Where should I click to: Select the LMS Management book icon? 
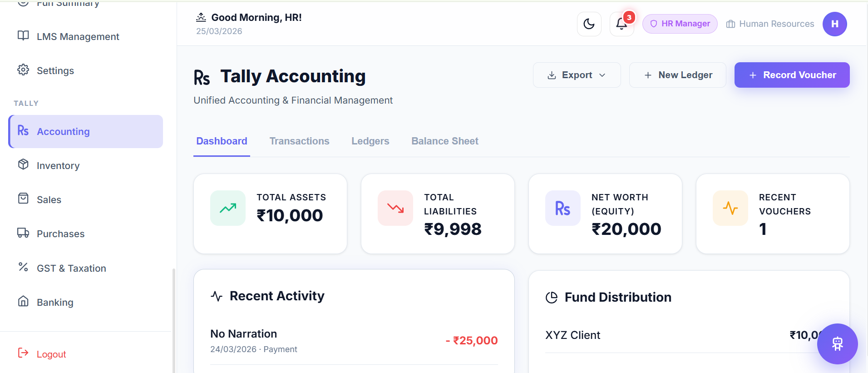[23, 36]
